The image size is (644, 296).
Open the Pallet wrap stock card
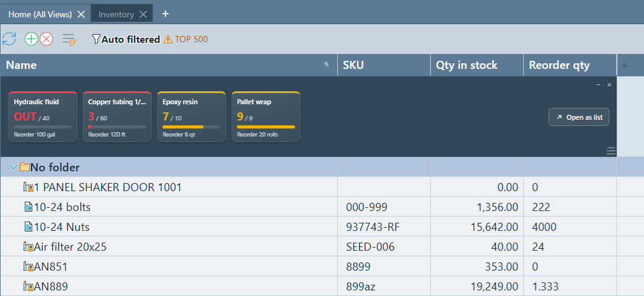[266, 117]
